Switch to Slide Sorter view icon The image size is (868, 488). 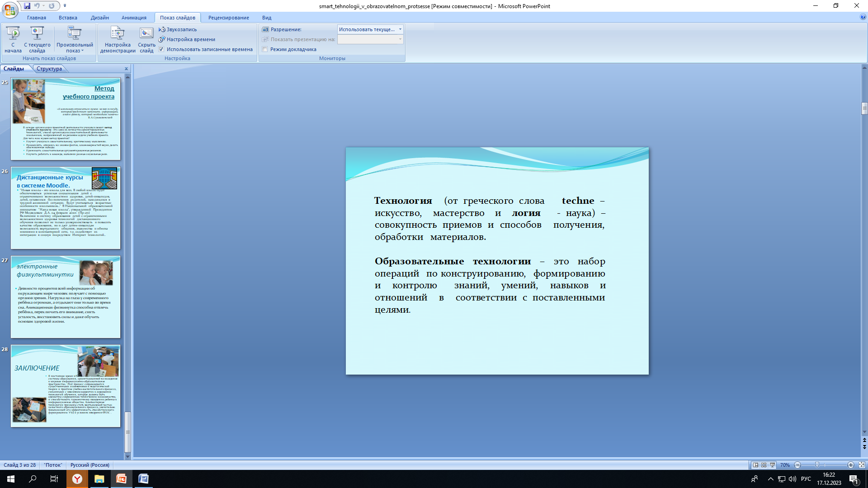(764, 465)
